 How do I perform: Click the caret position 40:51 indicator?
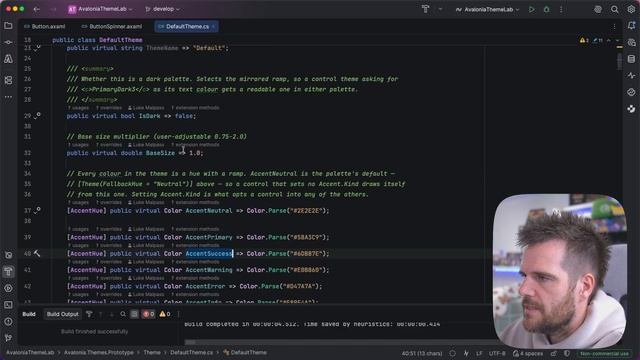pos(422,353)
